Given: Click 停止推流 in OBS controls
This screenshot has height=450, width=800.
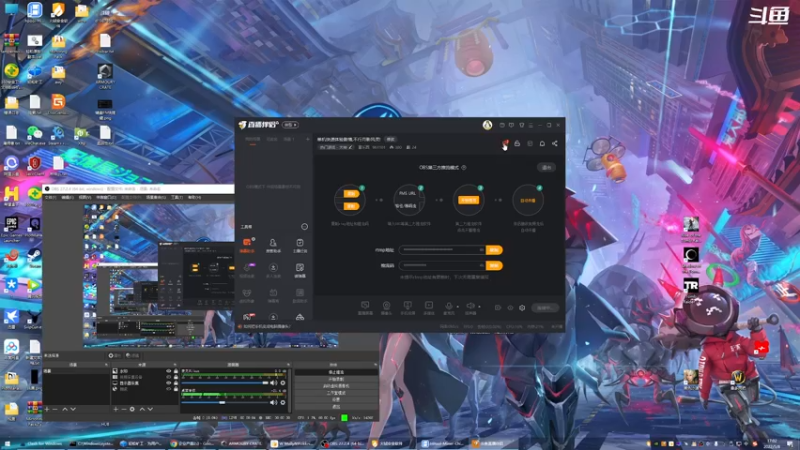Looking at the screenshot, I should 337,372.
